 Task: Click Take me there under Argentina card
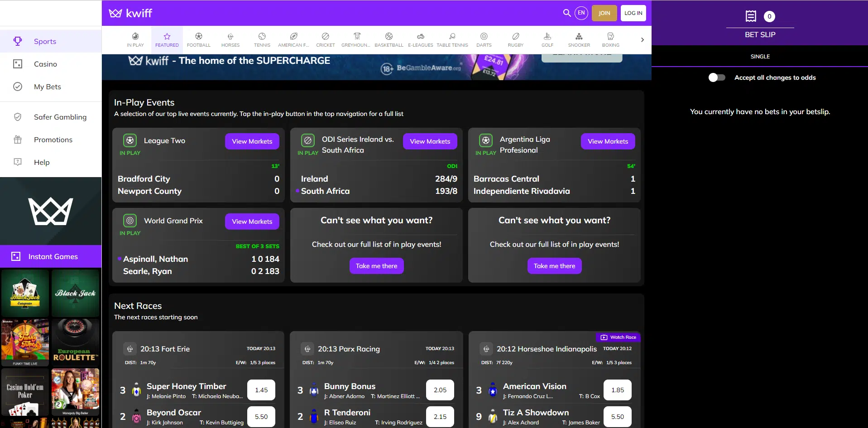tap(555, 266)
